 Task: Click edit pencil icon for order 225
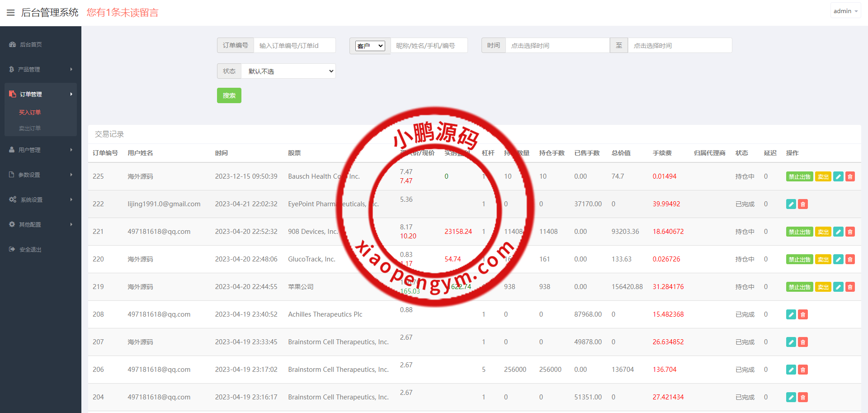838,177
